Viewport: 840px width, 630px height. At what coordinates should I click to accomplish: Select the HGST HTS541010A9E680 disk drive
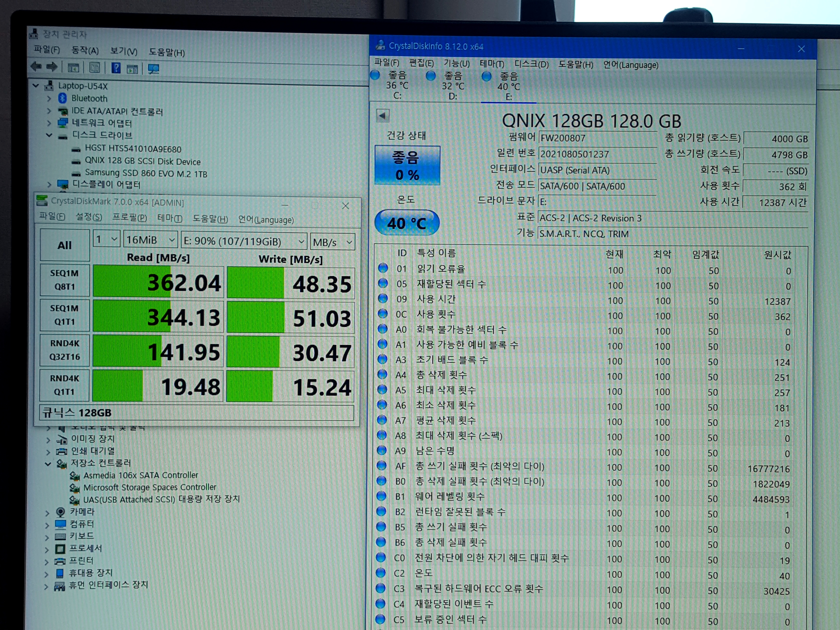click(x=133, y=149)
